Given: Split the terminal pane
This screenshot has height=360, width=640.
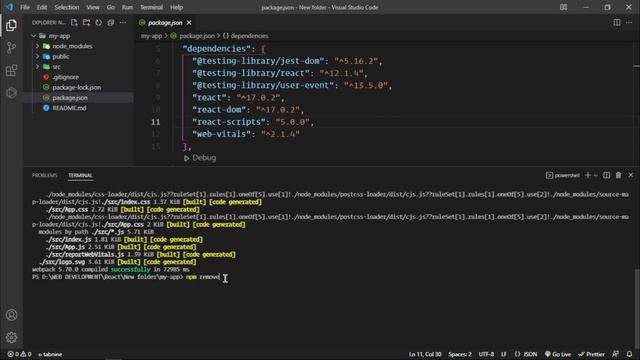Looking at the screenshot, I should coord(607,175).
